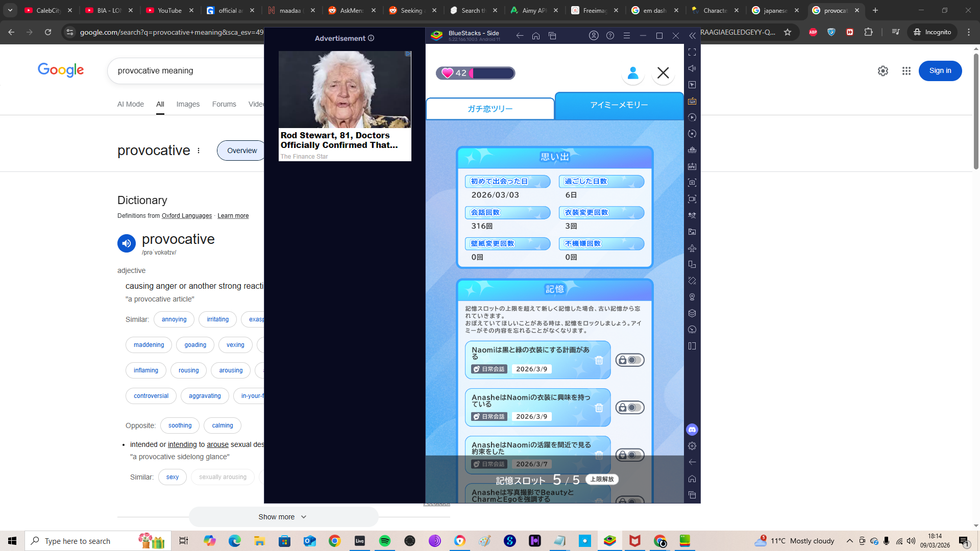Toggle lock on first Naomi memory
The image size is (980, 551).
tap(630, 360)
